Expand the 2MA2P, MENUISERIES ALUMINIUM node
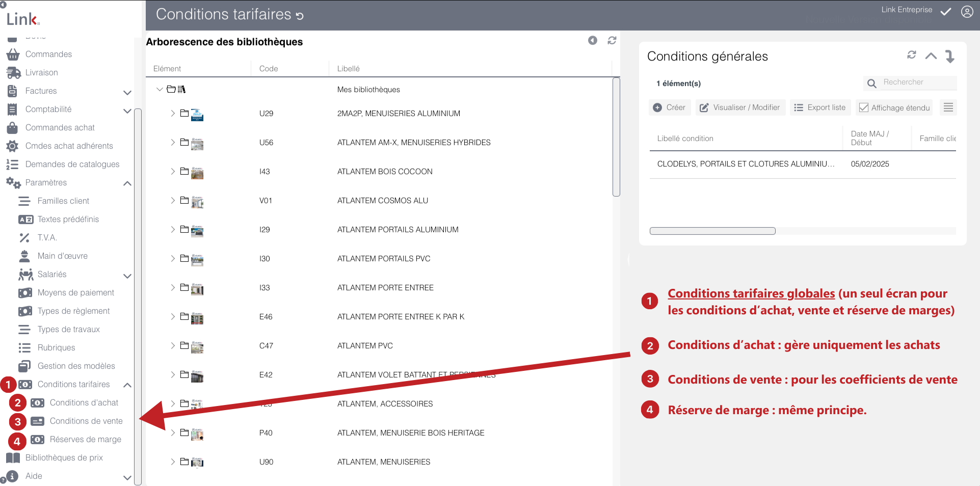This screenshot has height=486, width=980. tap(173, 113)
